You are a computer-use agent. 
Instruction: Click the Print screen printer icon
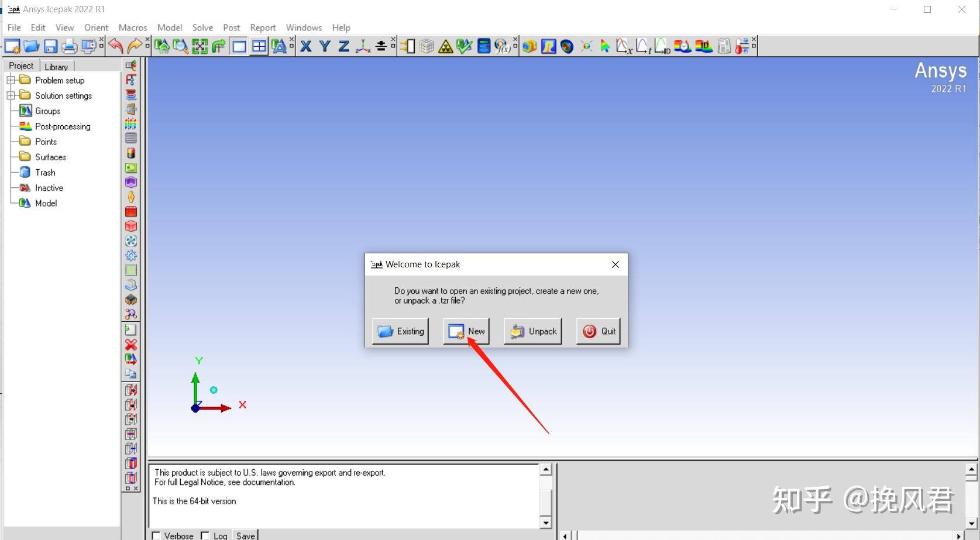tap(70, 46)
